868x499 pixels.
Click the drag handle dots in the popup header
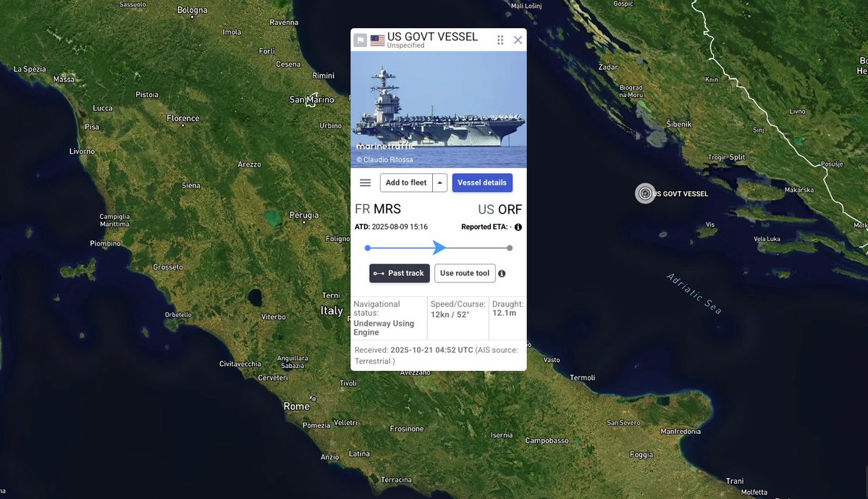point(500,40)
